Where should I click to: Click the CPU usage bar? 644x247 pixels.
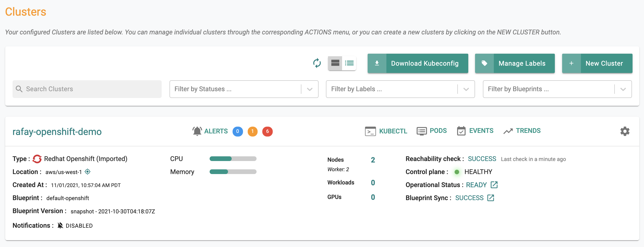(x=233, y=159)
